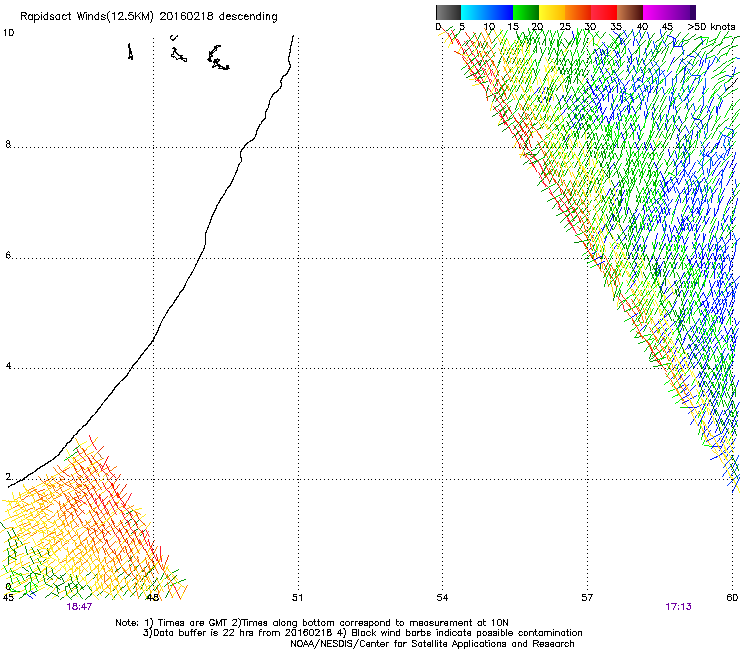740x650 pixels.
Task: Click the brown 35-40 knots color segment
Action: [630, 12]
